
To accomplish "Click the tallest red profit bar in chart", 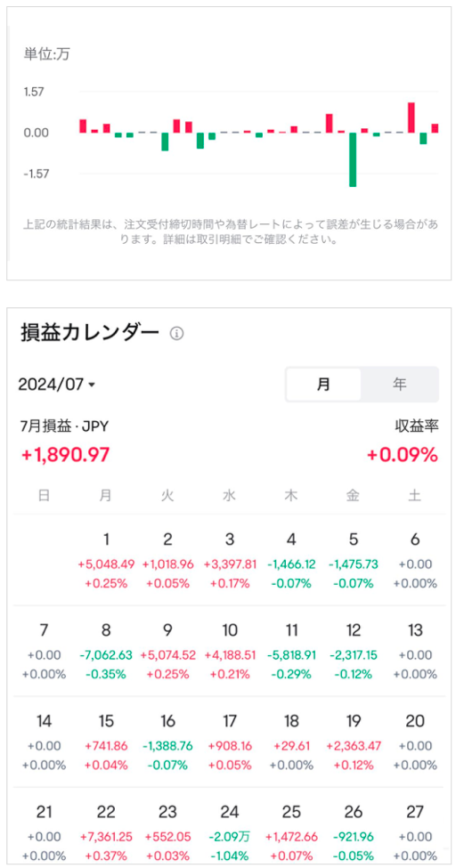I will tap(411, 118).
